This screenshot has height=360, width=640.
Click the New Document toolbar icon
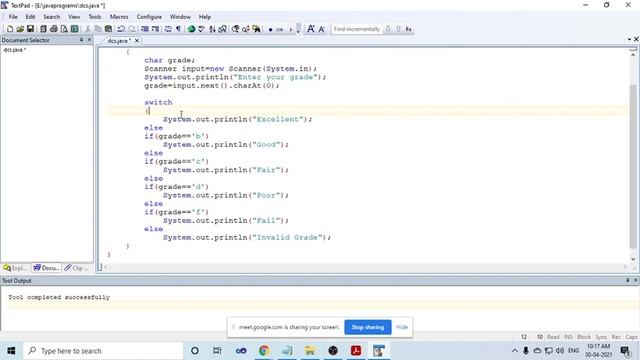(x=10, y=29)
